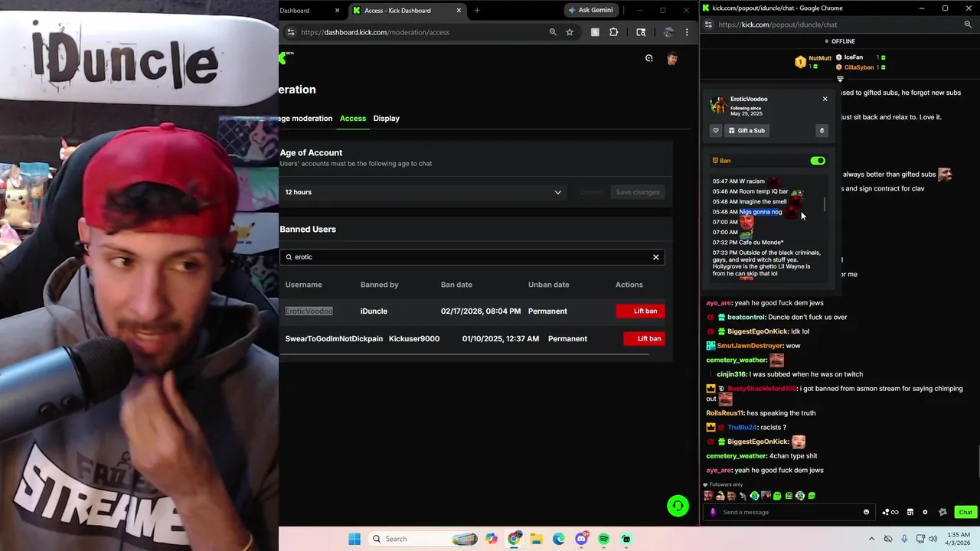Screen dimensions: 980x551
Task: Click CillaSyban on the chat leaderboard
Action: tap(859, 67)
